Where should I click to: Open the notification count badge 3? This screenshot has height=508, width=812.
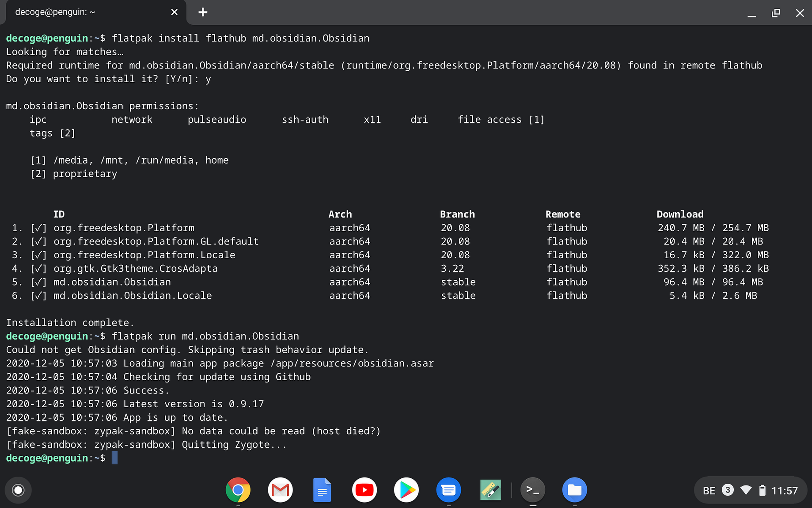[728, 490]
